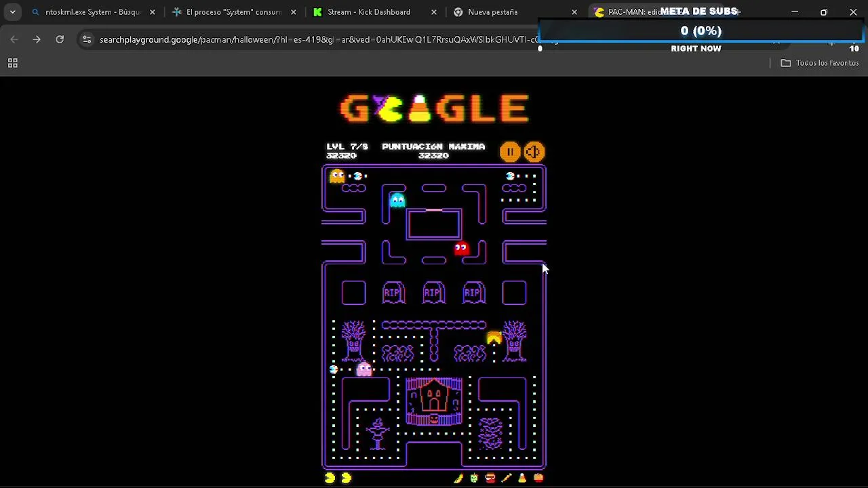Screen dimensions: 868x488
Task: Click the META DE SUBS overlay title
Action: (x=698, y=12)
